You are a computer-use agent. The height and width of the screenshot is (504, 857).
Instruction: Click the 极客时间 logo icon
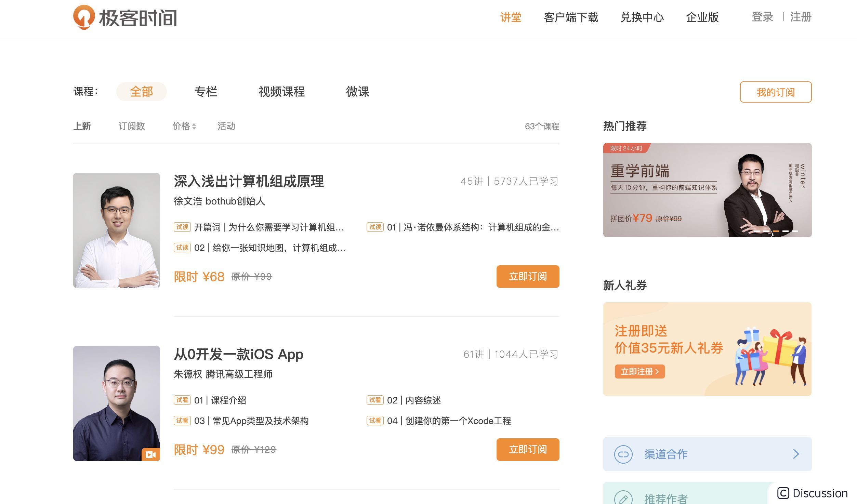tap(84, 17)
